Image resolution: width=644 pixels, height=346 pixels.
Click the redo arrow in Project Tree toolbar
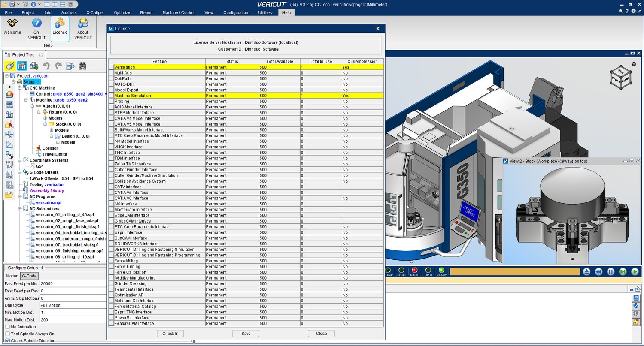(x=58, y=66)
